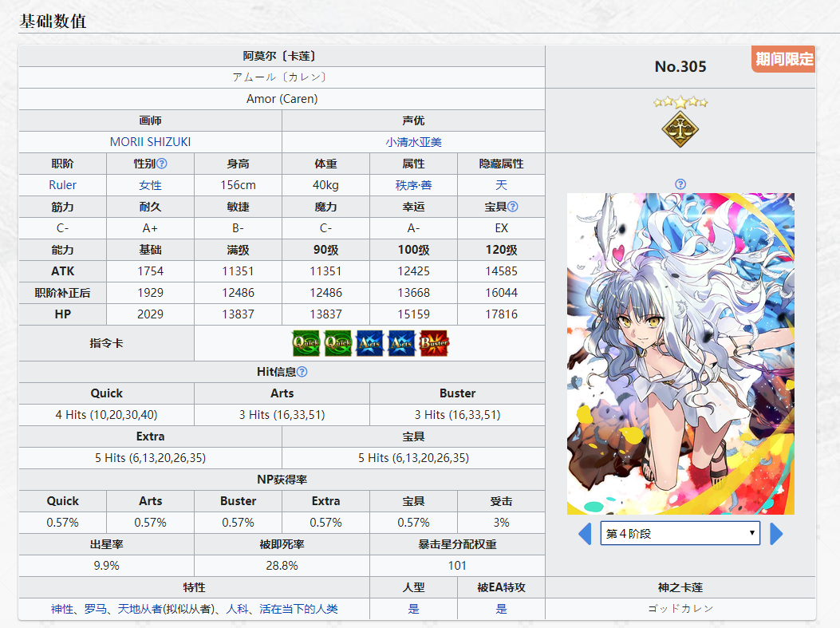Click the five-star rarity icon
The width and height of the screenshot is (840, 628).
click(680, 102)
